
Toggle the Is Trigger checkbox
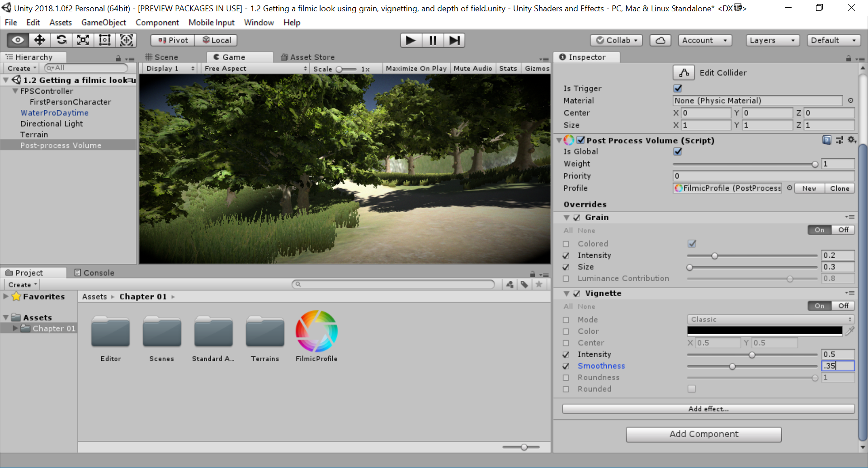click(678, 88)
